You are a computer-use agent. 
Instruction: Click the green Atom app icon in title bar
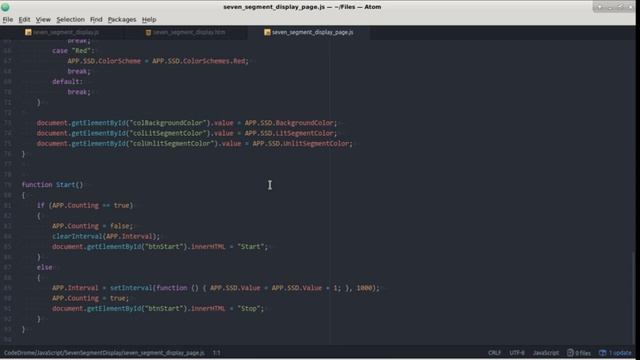point(5,7)
